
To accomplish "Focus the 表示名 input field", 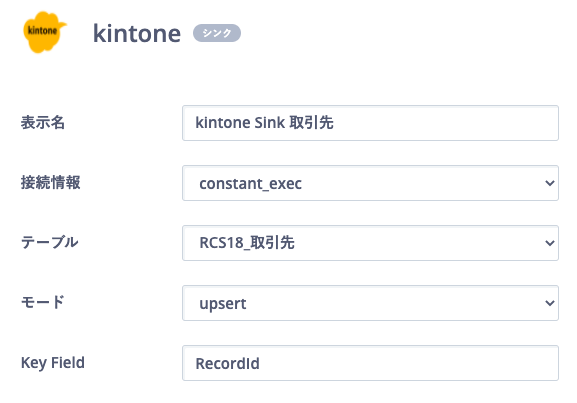I will coord(370,123).
